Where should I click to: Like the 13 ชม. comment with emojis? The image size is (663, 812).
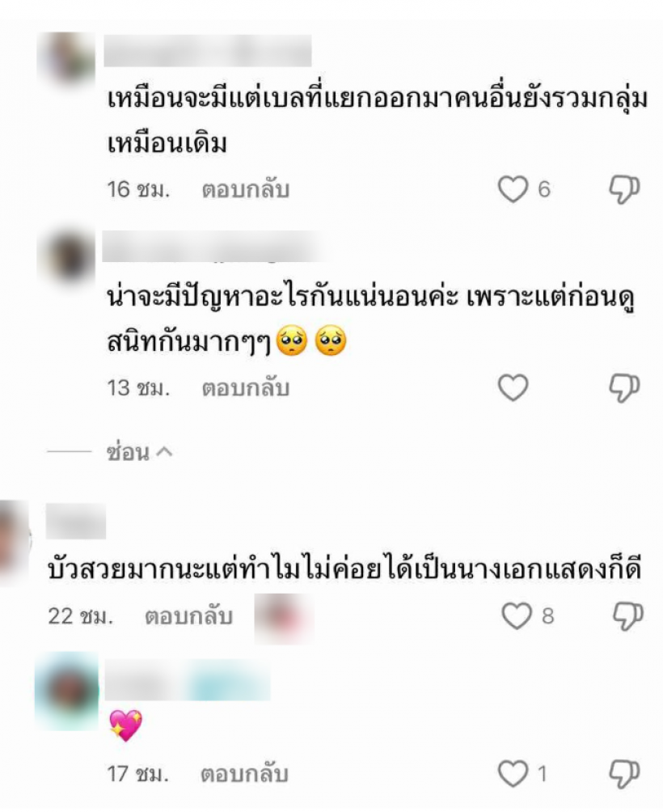(513, 387)
